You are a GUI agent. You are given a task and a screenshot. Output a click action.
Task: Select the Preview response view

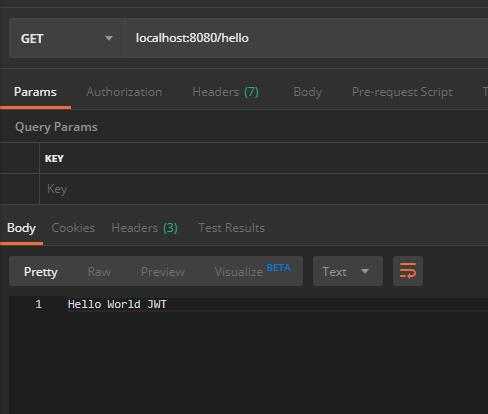tap(163, 272)
